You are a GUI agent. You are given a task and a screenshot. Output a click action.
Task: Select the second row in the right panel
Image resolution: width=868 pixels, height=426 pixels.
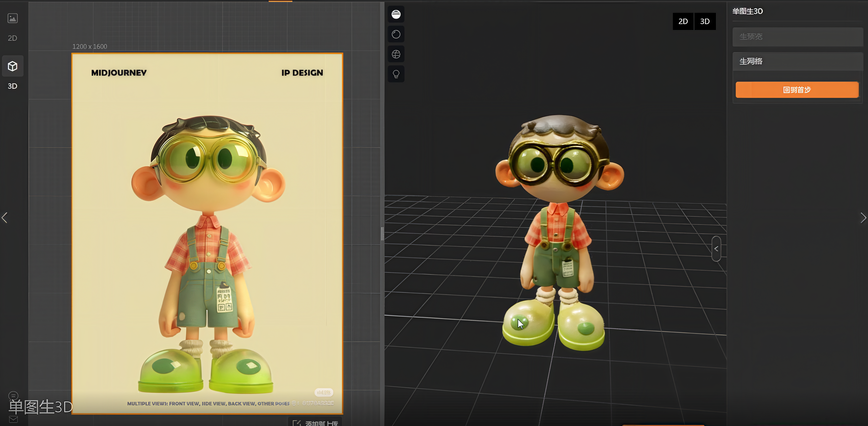[798, 61]
